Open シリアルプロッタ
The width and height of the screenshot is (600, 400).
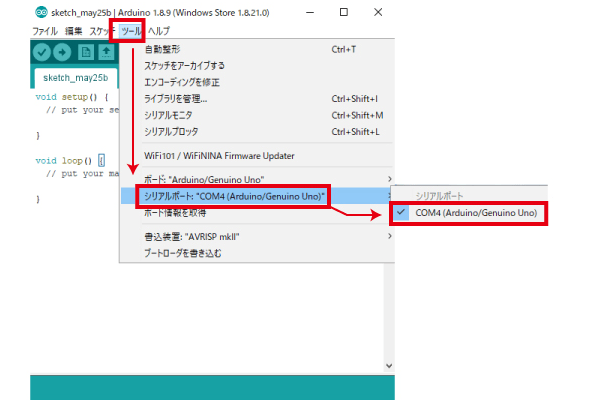click(257, 132)
